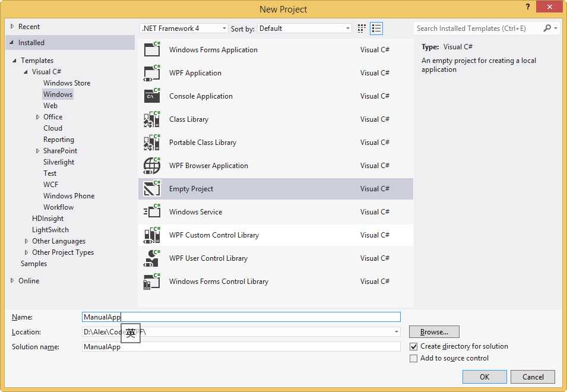Click the Class Library template icon
The image size is (567, 392).
coord(152,119)
